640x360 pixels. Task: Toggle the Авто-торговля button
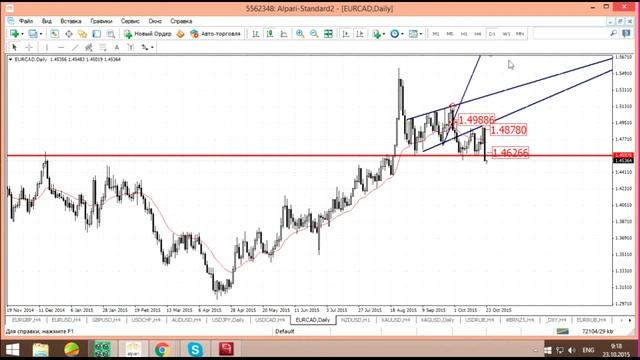coord(215,34)
